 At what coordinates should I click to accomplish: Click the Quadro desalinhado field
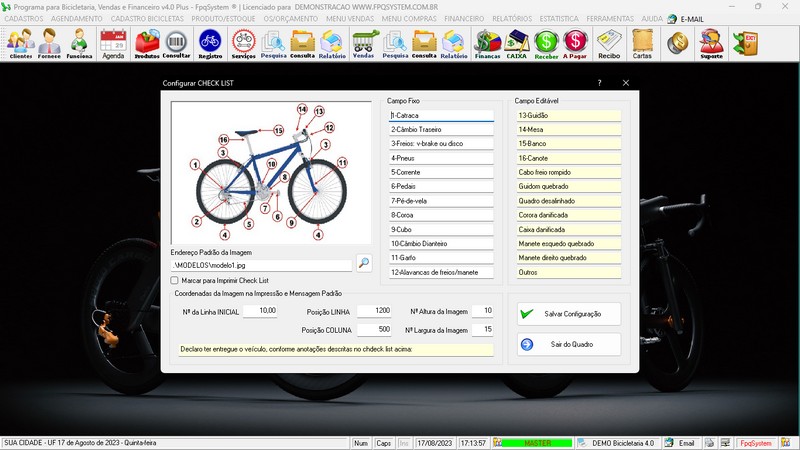tap(569, 201)
